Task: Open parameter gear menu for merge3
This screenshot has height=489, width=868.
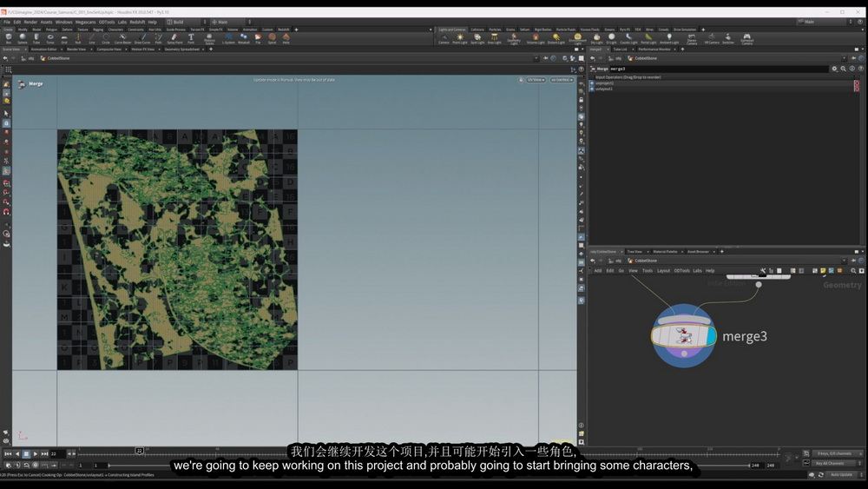Action: click(x=834, y=69)
